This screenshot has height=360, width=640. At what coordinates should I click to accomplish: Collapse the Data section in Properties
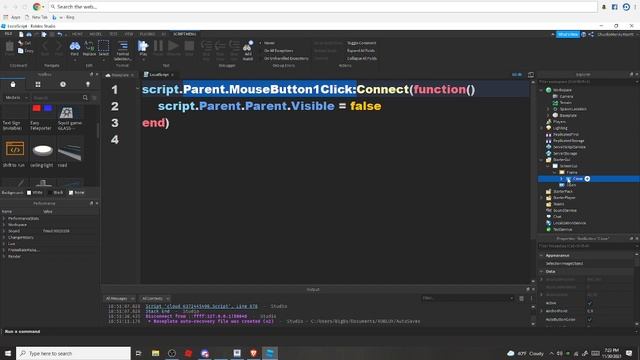(x=542, y=271)
